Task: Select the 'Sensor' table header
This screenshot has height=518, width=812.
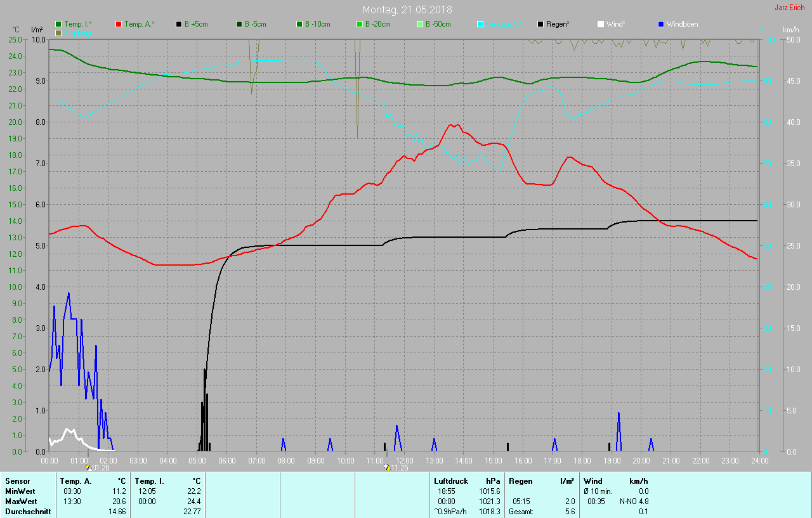Action: point(17,481)
